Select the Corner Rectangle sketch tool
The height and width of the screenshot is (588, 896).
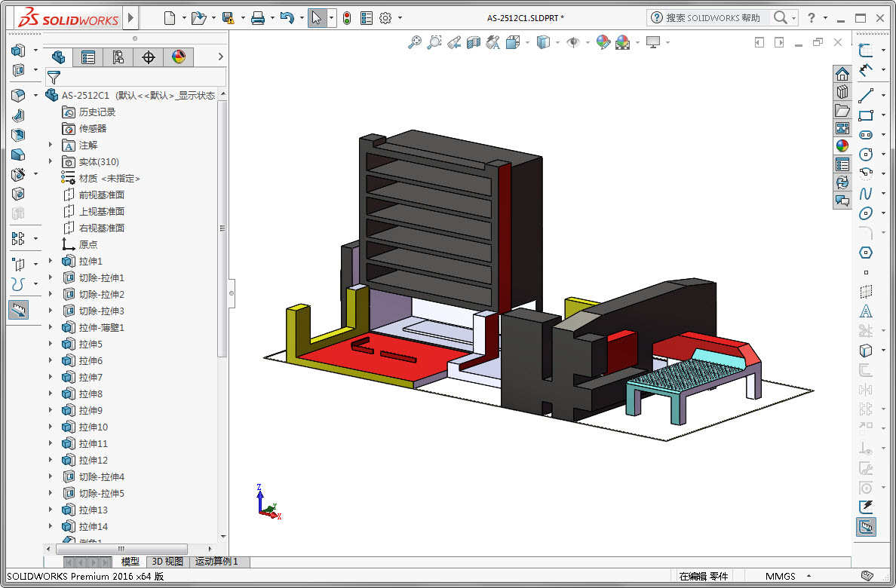(x=866, y=115)
